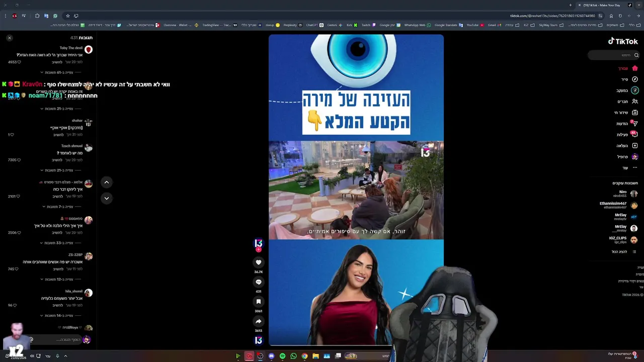
Task: Click the browser address bar URL
Action: (x=552, y=16)
